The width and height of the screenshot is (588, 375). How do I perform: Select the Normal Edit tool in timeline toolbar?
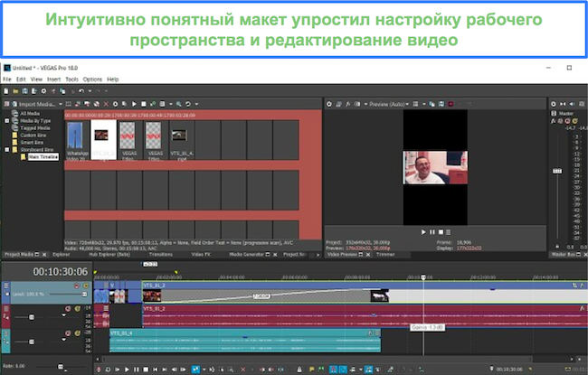[x=195, y=370]
